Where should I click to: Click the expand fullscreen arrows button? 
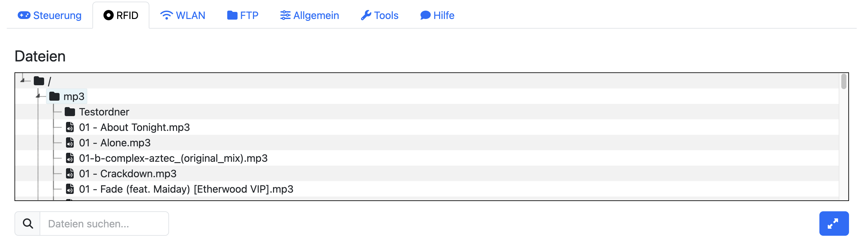833,224
